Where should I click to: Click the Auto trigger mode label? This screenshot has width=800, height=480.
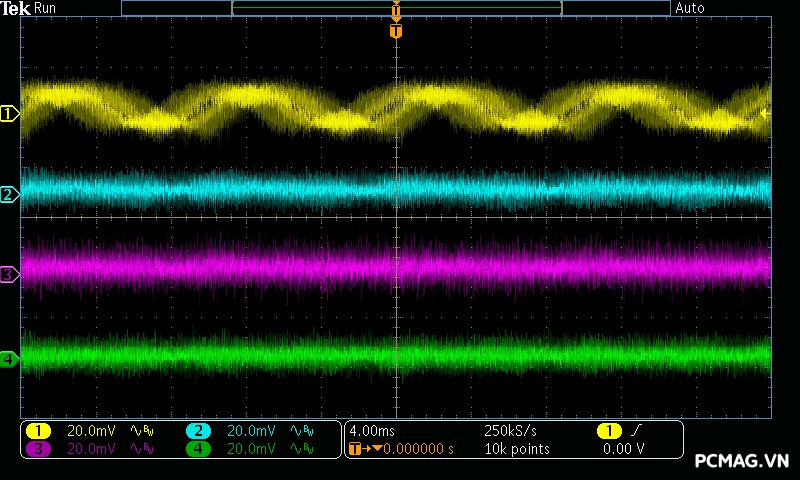pyautogui.click(x=690, y=8)
